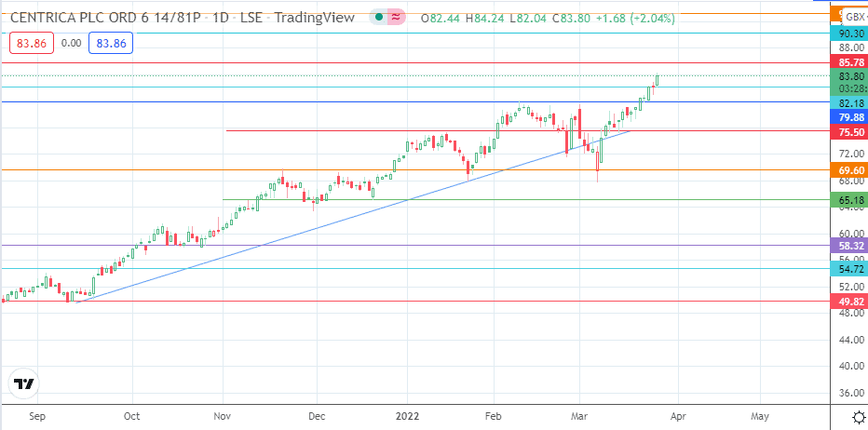
Task: Click the Nov label on time axis
Action: tap(223, 416)
